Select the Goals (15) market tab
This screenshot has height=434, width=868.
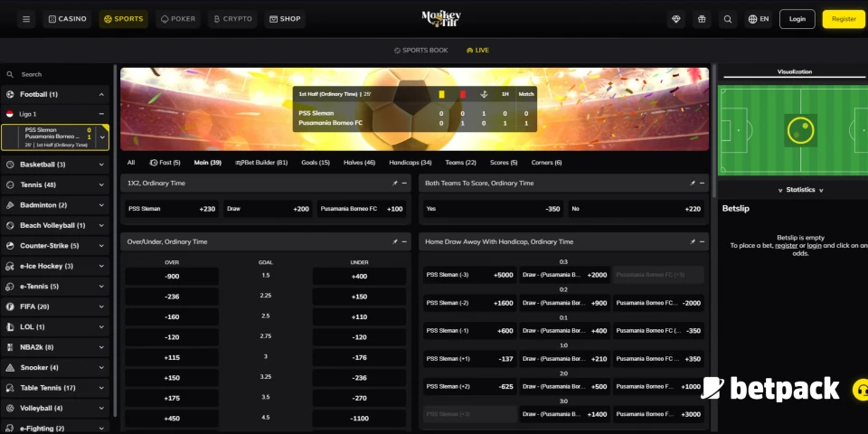pos(315,163)
